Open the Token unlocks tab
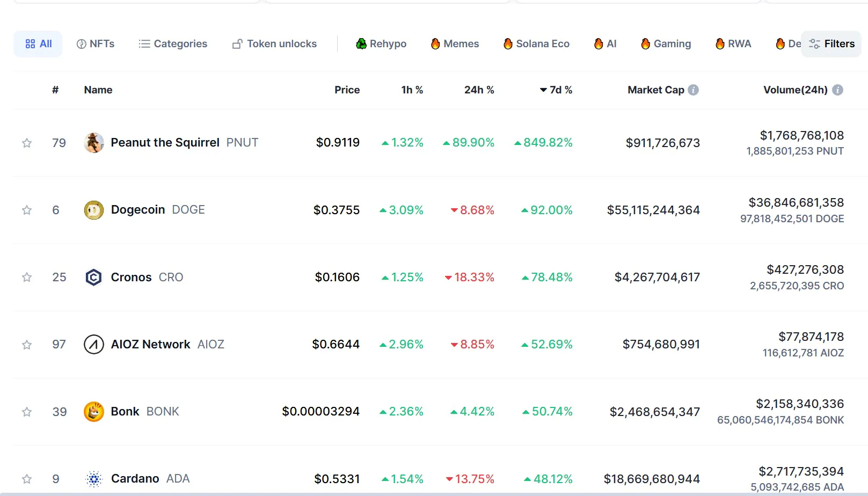The image size is (868, 496). 274,44
